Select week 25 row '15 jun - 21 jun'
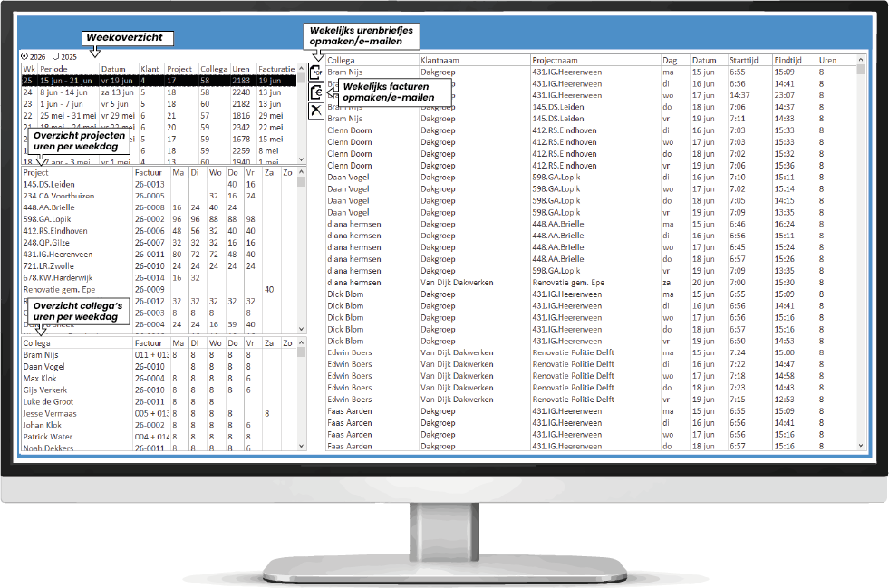 (159, 81)
